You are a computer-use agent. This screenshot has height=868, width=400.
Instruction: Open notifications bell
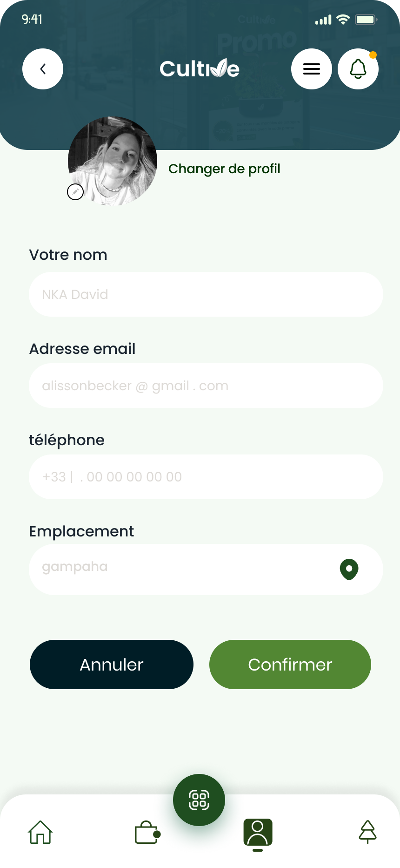tap(358, 69)
